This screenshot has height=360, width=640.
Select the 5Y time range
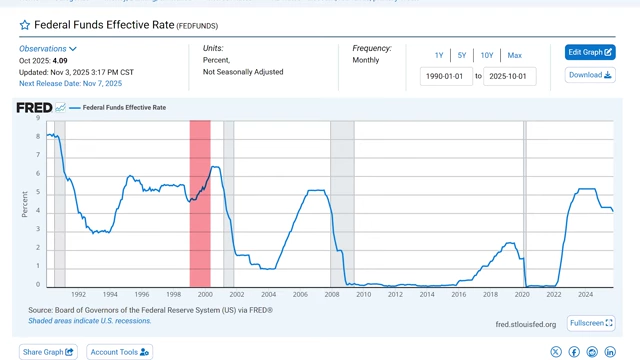462,55
